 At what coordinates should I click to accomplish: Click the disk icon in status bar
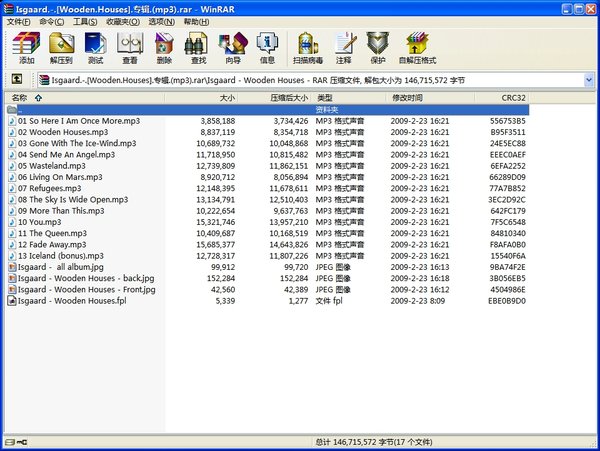point(10,442)
